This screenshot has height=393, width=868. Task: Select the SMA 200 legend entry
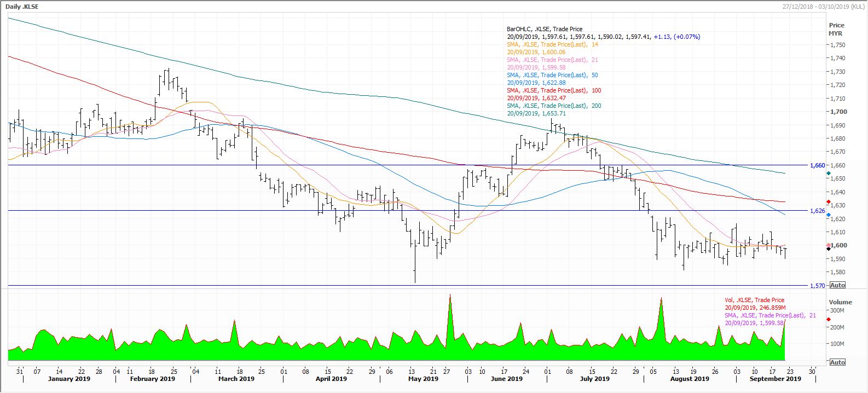[554, 106]
